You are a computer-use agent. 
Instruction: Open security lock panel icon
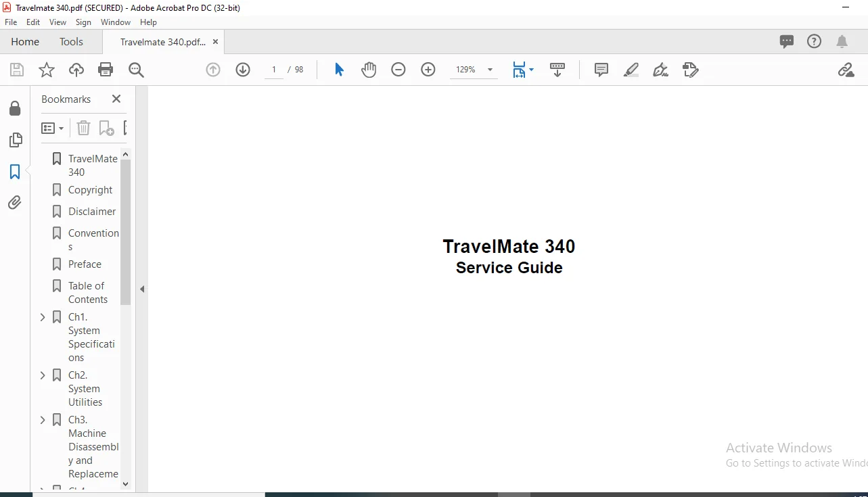[15, 109]
